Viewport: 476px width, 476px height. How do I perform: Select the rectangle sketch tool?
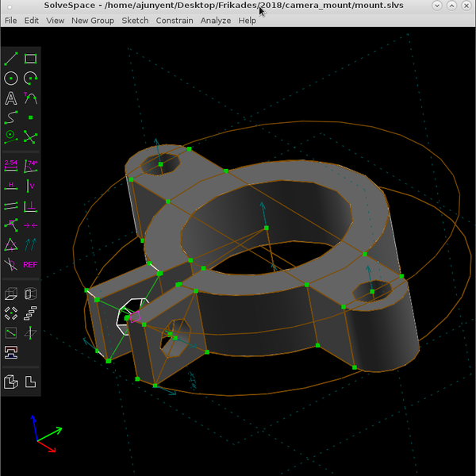[x=31, y=59]
